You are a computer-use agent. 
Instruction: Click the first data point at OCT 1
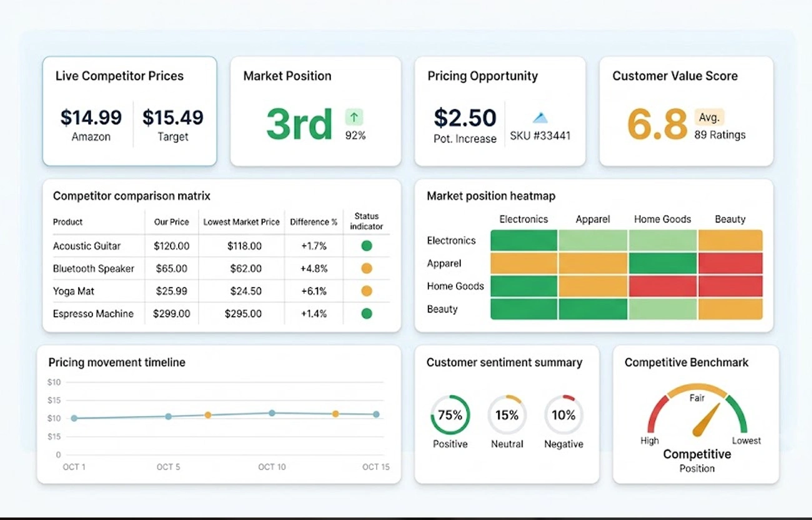click(x=74, y=418)
